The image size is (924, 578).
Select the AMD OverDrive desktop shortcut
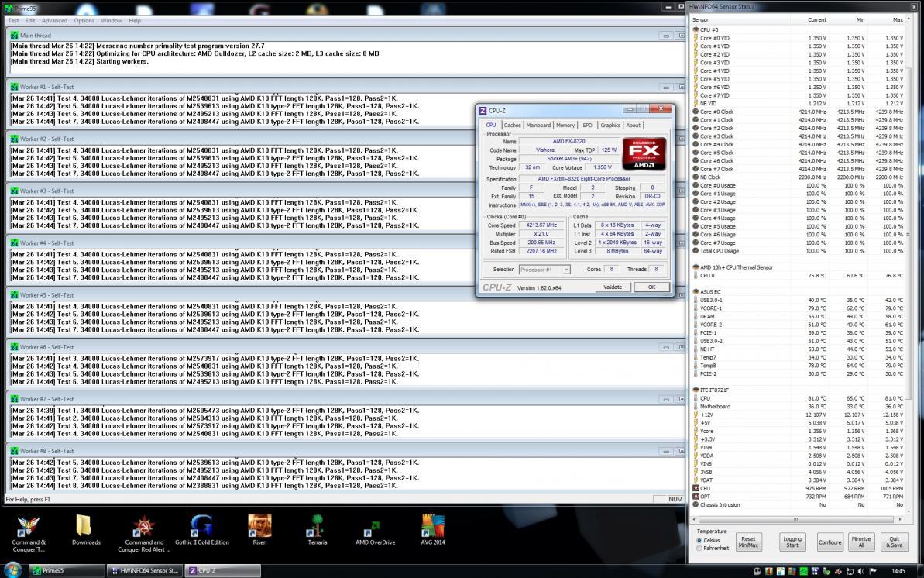375,530
